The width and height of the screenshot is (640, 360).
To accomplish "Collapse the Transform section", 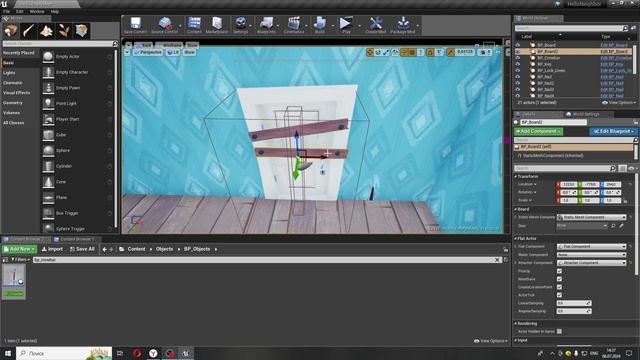I will coord(516,177).
